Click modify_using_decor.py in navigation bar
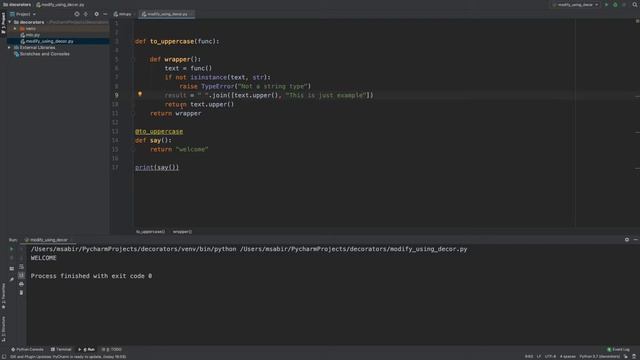The height and width of the screenshot is (360, 640). pos(60,4)
